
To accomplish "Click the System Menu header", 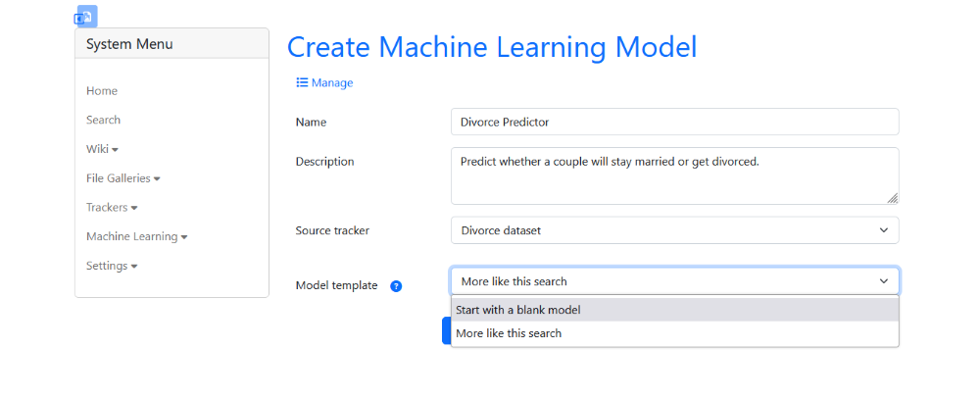I will click(171, 44).
